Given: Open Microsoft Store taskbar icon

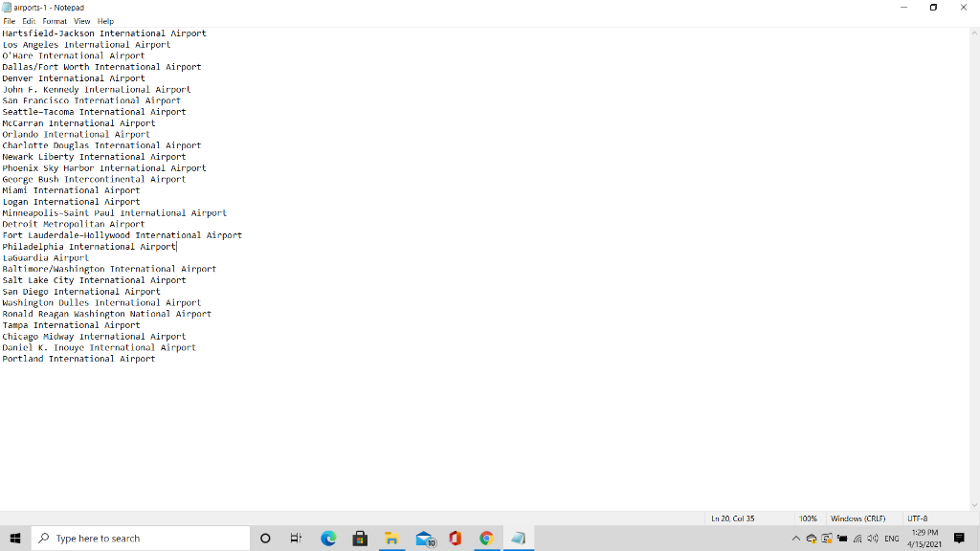Looking at the screenshot, I should coord(360,539).
